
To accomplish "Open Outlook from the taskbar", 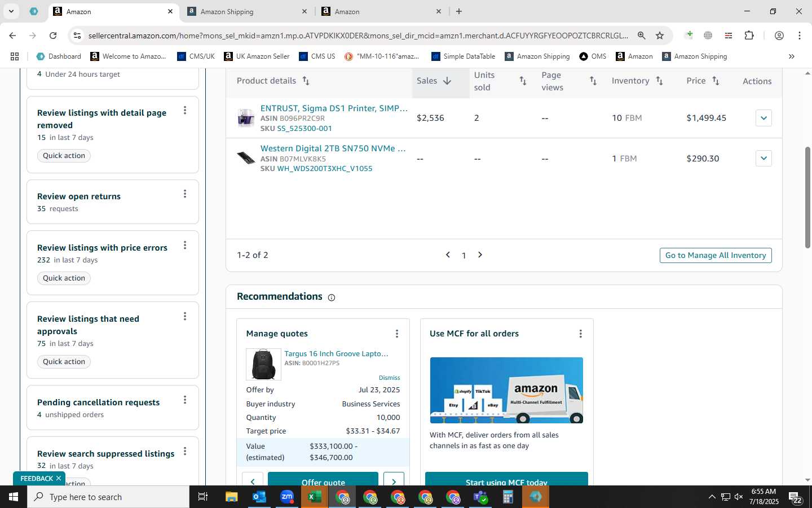I will (259, 497).
